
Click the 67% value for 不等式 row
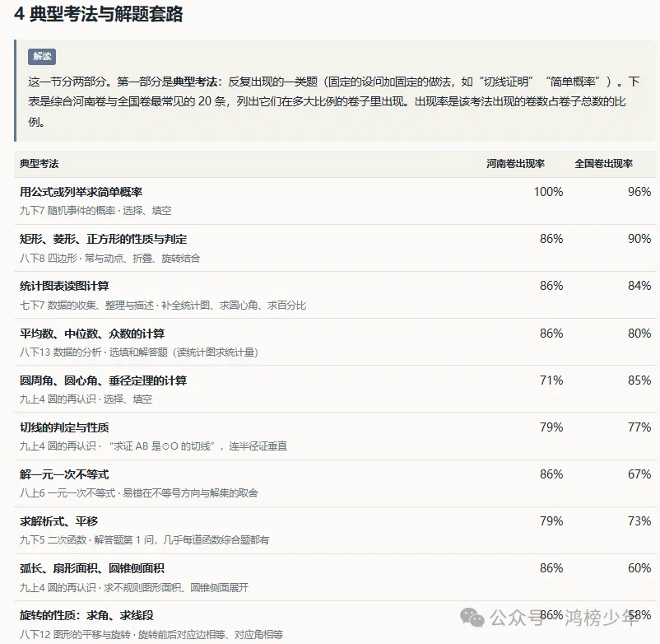639,474
